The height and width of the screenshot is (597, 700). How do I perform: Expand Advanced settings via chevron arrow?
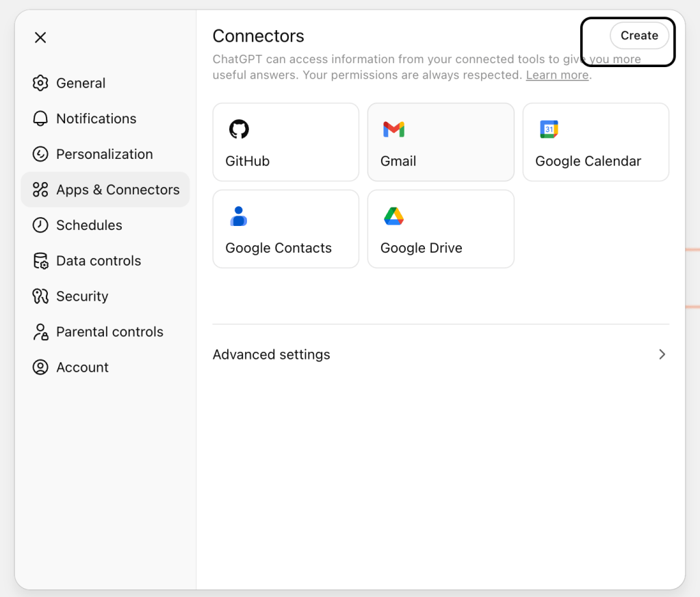pyautogui.click(x=662, y=355)
